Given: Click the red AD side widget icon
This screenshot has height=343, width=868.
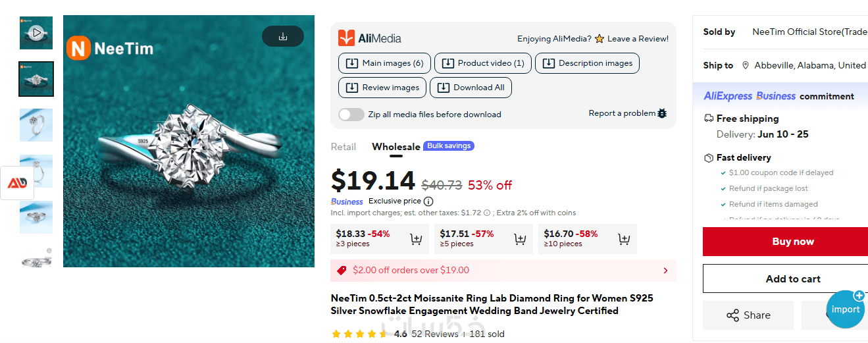Looking at the screenshot, I should 17,184.
